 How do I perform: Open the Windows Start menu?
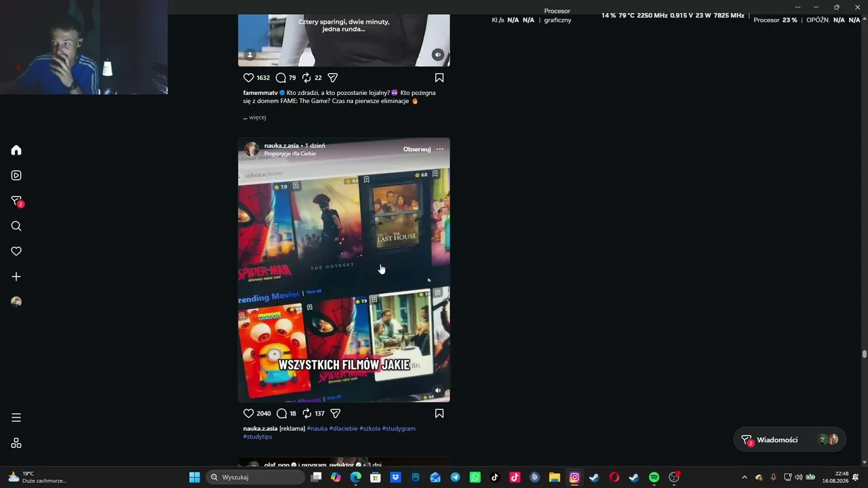(195, 477)
